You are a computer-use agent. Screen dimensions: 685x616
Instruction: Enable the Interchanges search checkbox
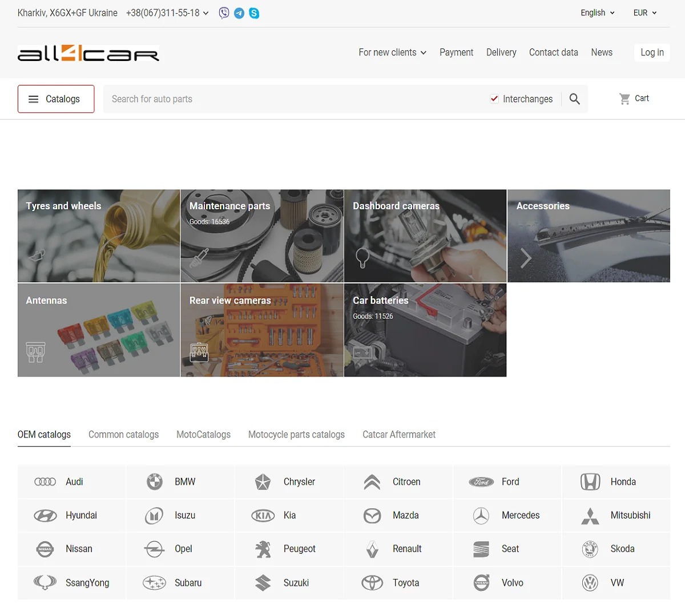(494, 98)
